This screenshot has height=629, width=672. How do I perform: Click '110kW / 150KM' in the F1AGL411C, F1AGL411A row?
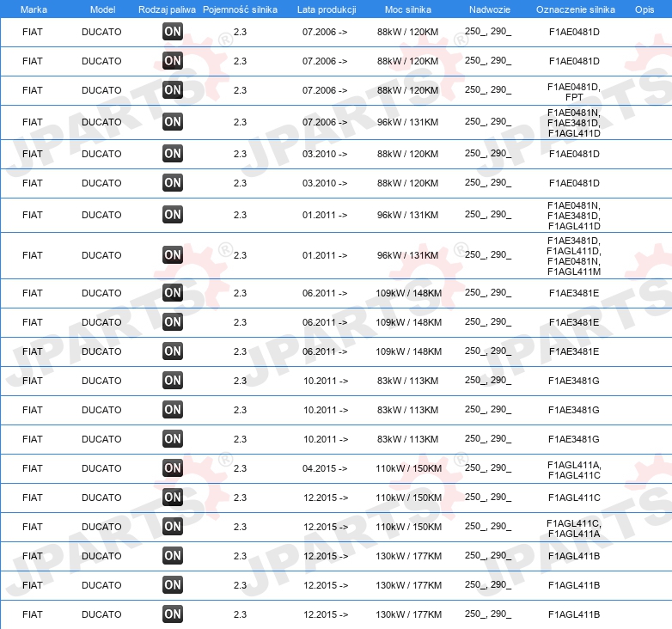coord(408,527)
